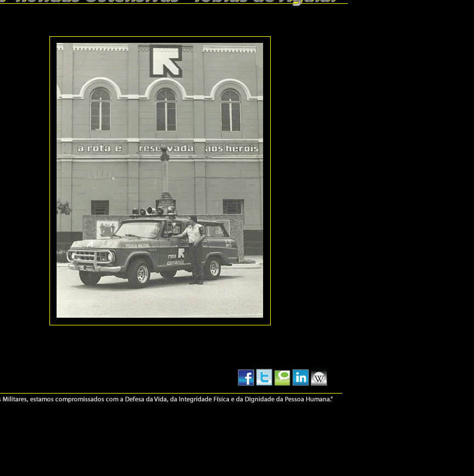Open the green Technorati speech bubble icon

point(282,378)
